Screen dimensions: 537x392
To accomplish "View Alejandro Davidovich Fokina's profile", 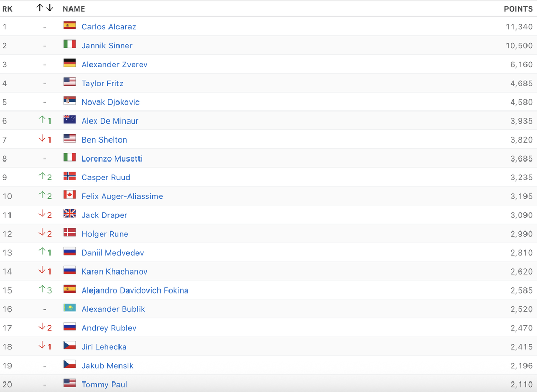I will click(135, 290).
